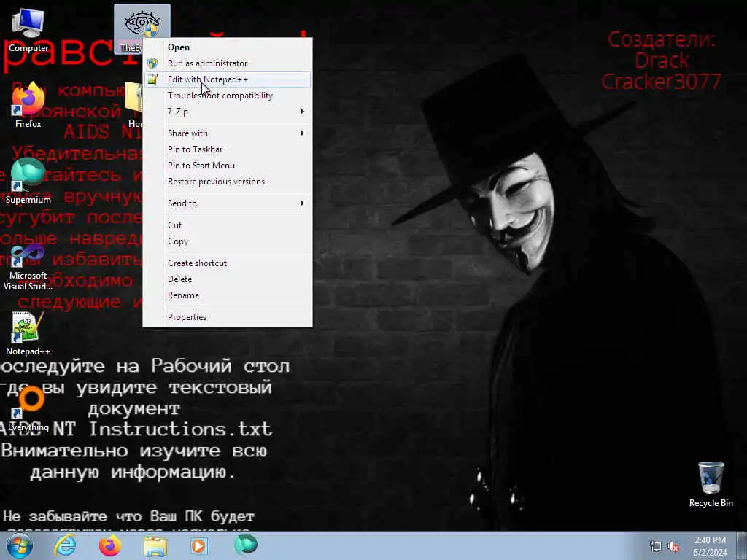Open Windows Explorer from the taskbar
Image resolution: width=747 pixels, height=560 pixels.
pos(155,546)
